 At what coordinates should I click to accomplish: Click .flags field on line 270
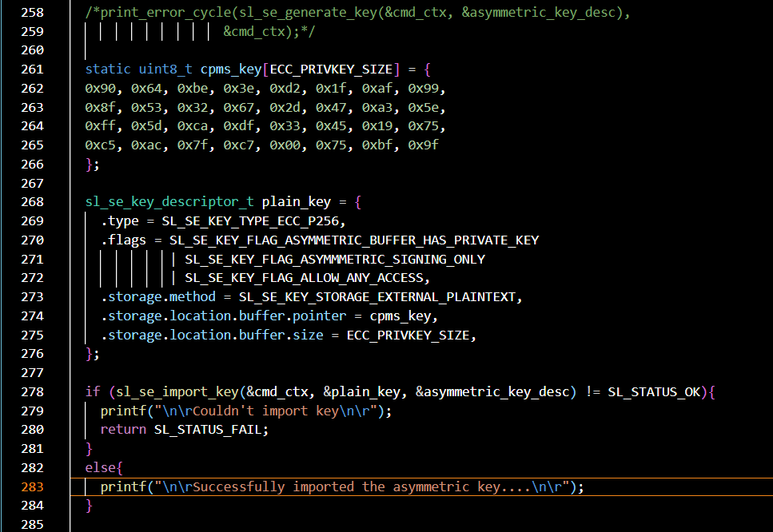click(123, 240)
